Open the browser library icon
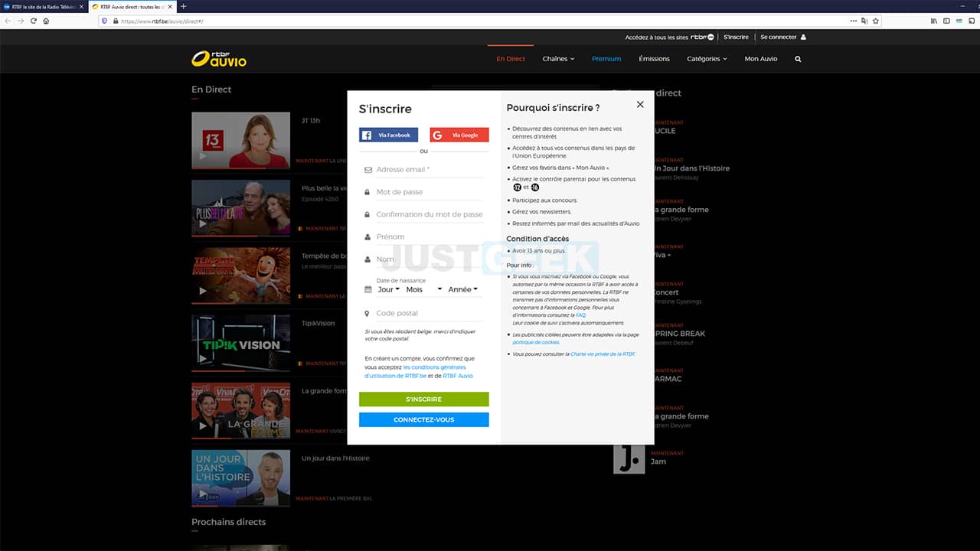This screenshot has width=980, height=551. [934, 21]
